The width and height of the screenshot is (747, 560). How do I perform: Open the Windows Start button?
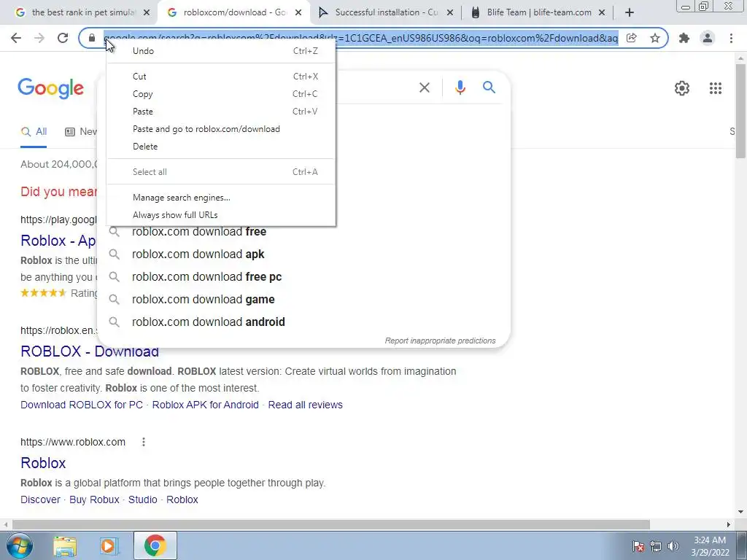click(x=20, y=545)
